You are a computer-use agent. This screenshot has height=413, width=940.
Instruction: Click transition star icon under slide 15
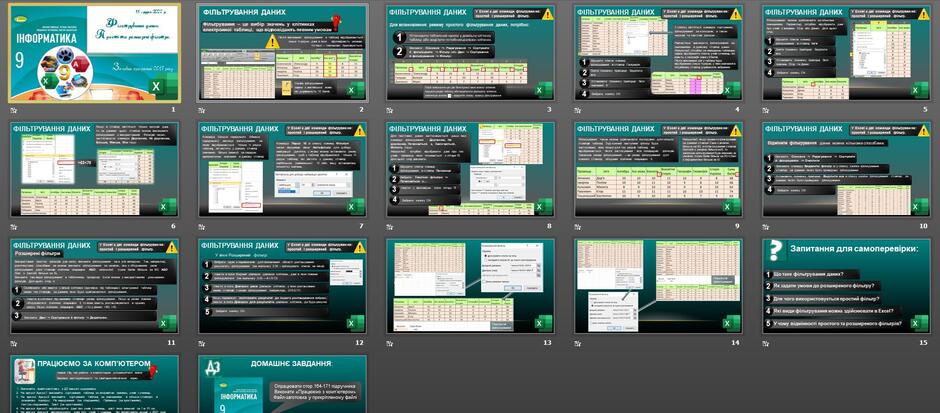766,343
